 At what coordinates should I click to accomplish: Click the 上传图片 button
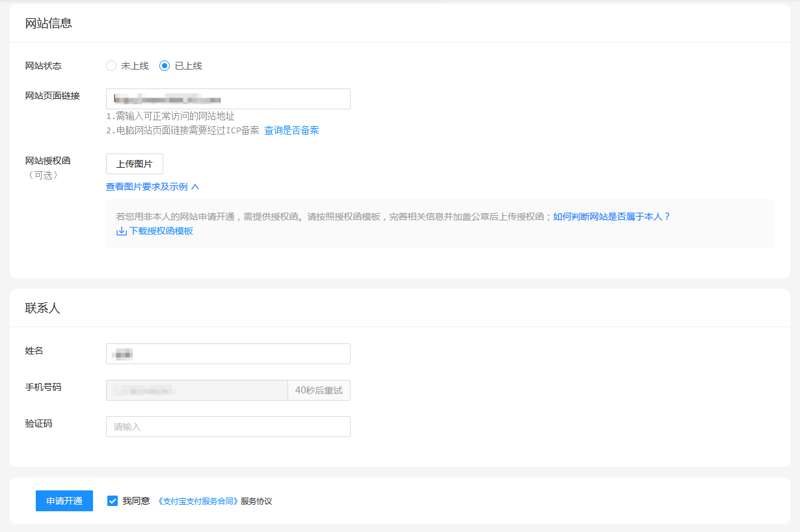[x=134, y=164]
